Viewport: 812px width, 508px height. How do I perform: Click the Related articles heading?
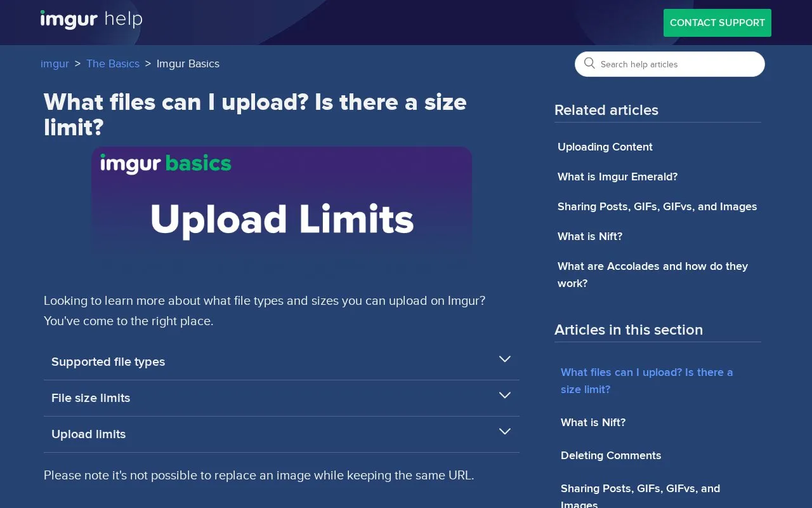(x=606, y=110)
